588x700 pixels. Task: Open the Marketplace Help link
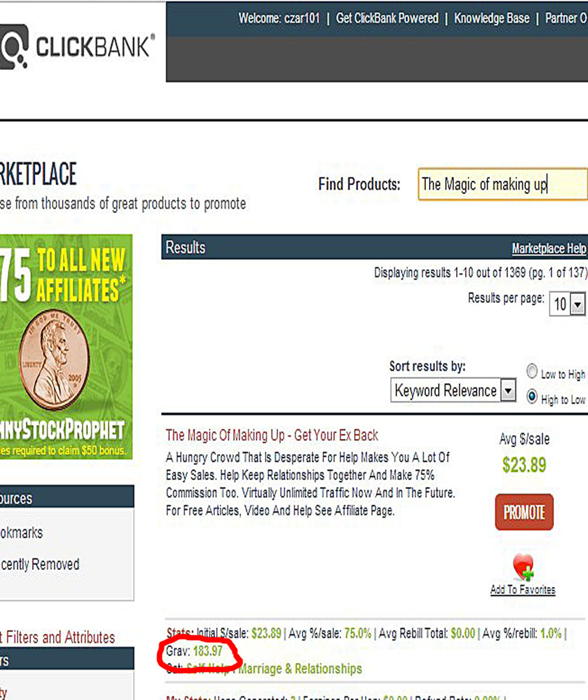pyautogui.click(x=549, y=249)
